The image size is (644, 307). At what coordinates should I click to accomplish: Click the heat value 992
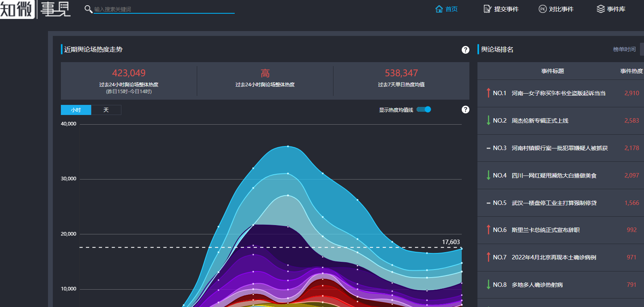(x=631, y=230)
